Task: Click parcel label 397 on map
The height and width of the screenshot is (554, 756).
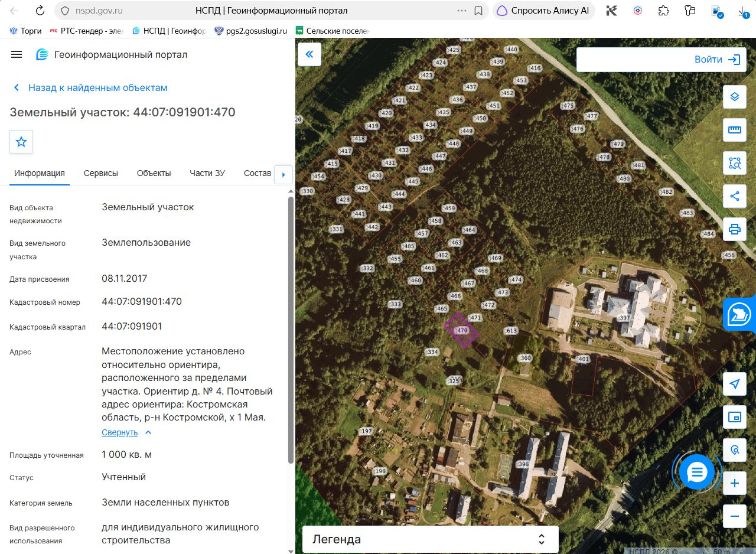Action: pos(624,318)
